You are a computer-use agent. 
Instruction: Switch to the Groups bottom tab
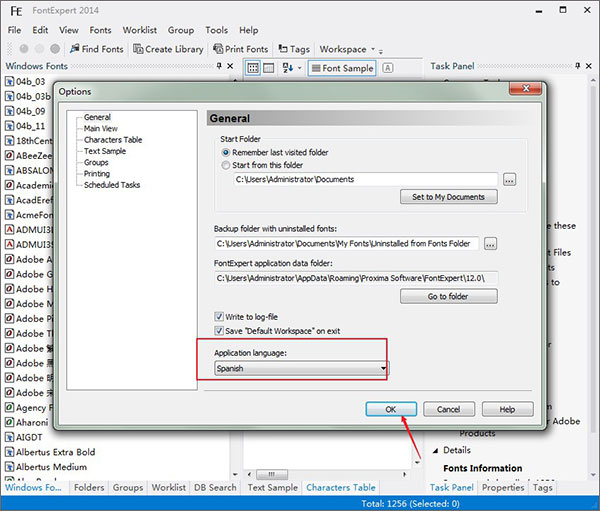coord(128,487)
